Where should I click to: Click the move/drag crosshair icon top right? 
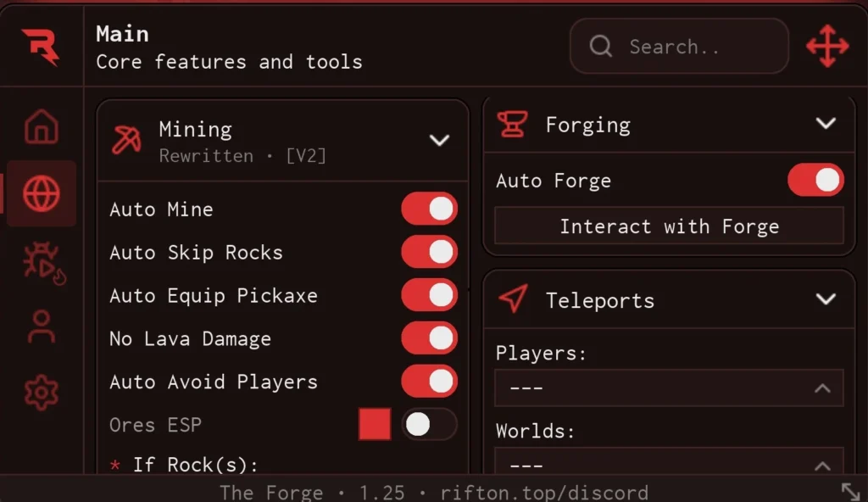[826, 47]
